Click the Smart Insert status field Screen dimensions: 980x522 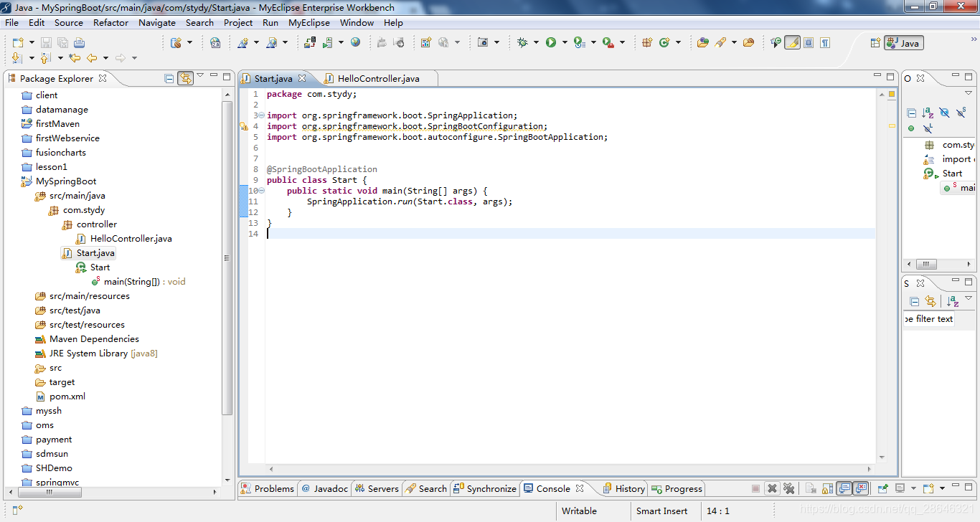click(x=661, y=511)
